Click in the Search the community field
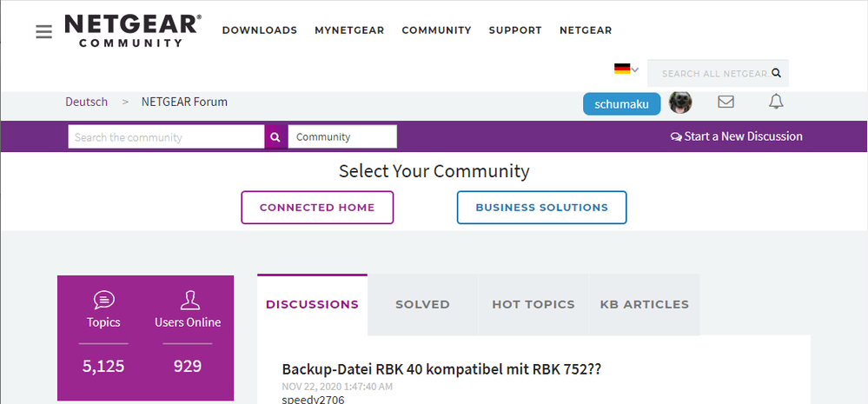868x404 pixels. [166, 137]
